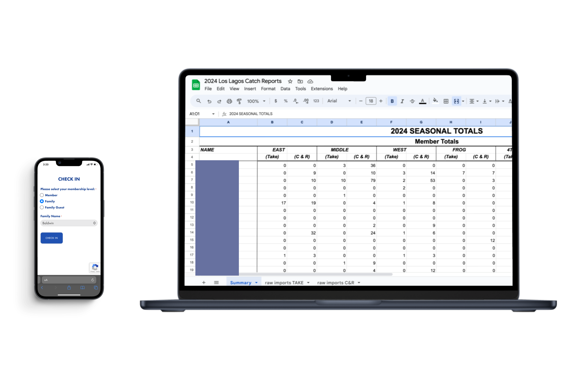Screen dimensions: 588x380
Task: Open the Extensions menu
Action: [x=322, y=89]
